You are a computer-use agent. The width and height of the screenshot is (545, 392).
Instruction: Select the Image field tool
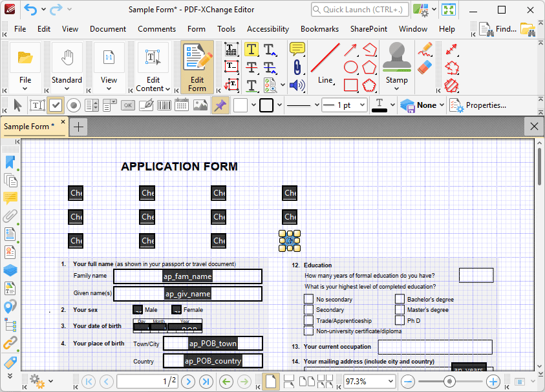pyautogui.click(x=200, y=105)
